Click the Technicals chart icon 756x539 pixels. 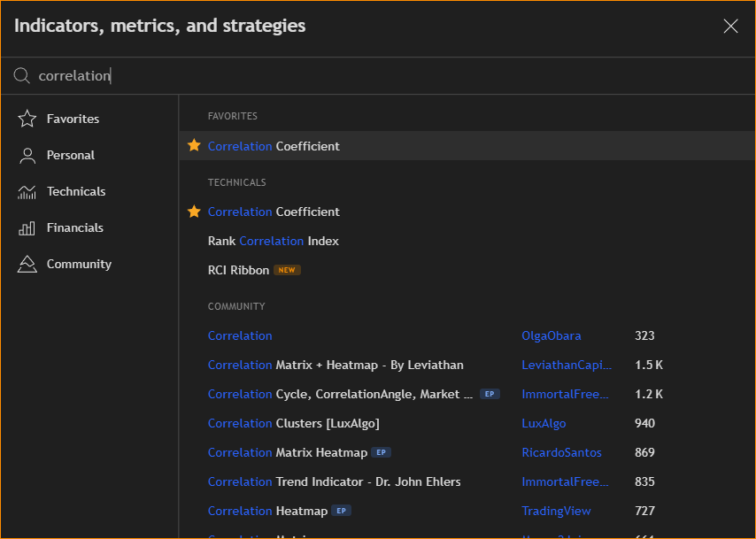click(27, 191)
